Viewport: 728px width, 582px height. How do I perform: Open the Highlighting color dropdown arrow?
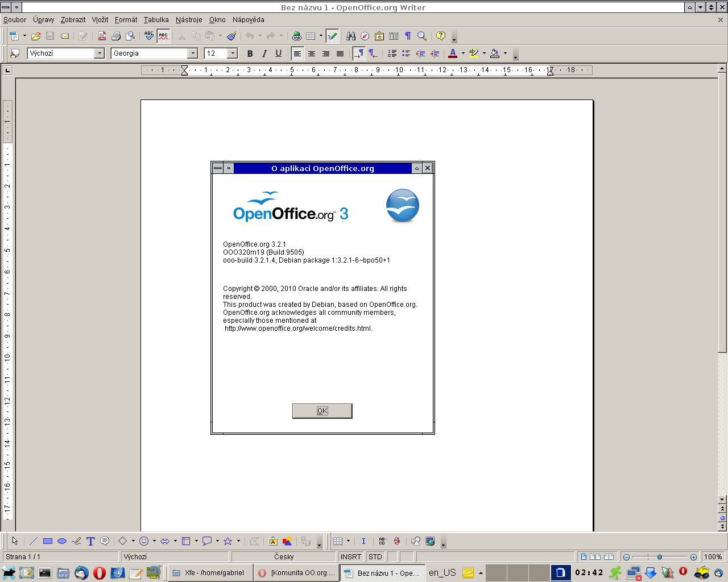[x=484, y=53]
